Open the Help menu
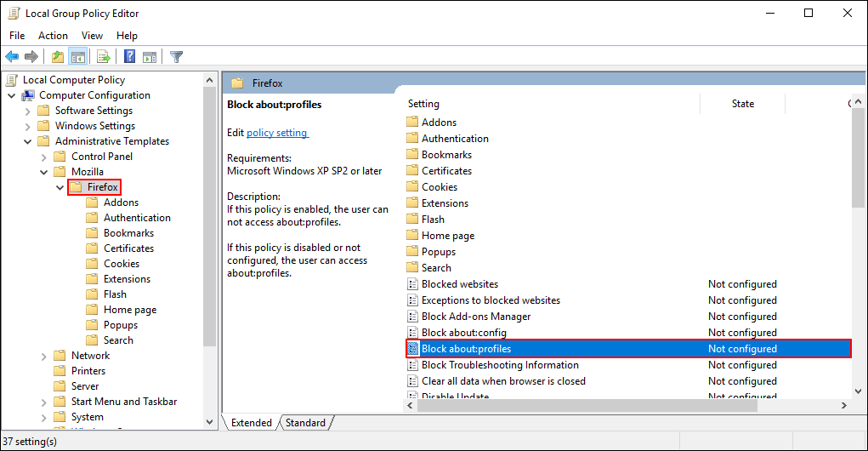The height and width of the screenshot is (451, 868). point(127,36)
